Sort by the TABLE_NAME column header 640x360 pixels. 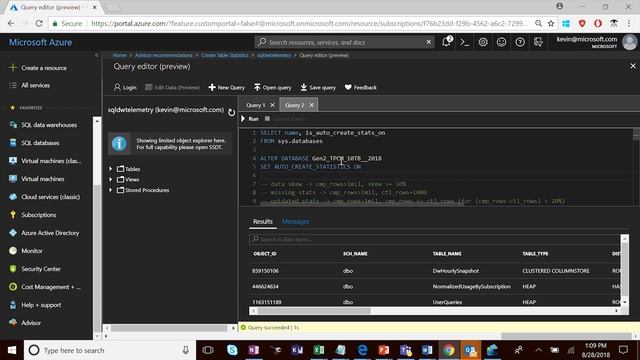(447, 253)
